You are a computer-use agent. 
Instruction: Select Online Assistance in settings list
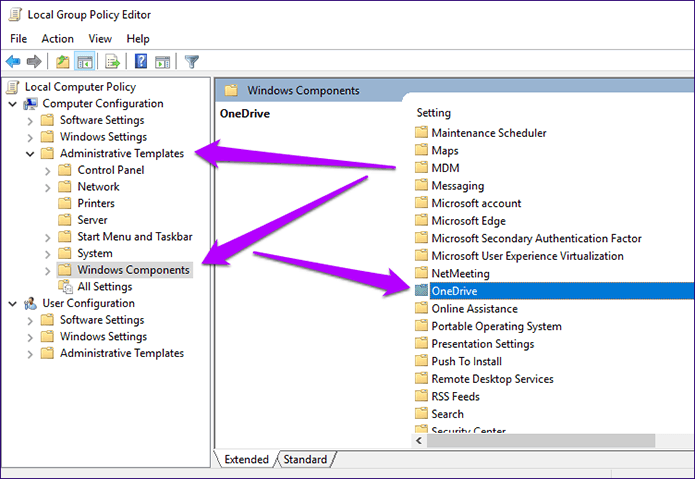point(474,309)
